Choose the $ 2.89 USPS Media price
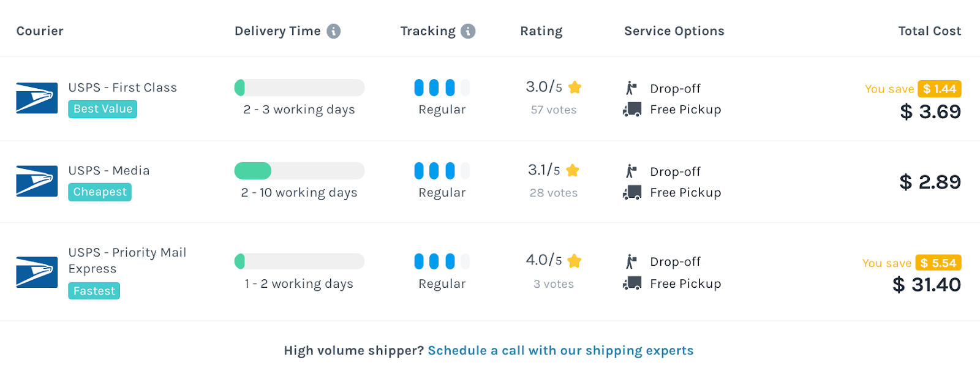 (x=930, y=182)
